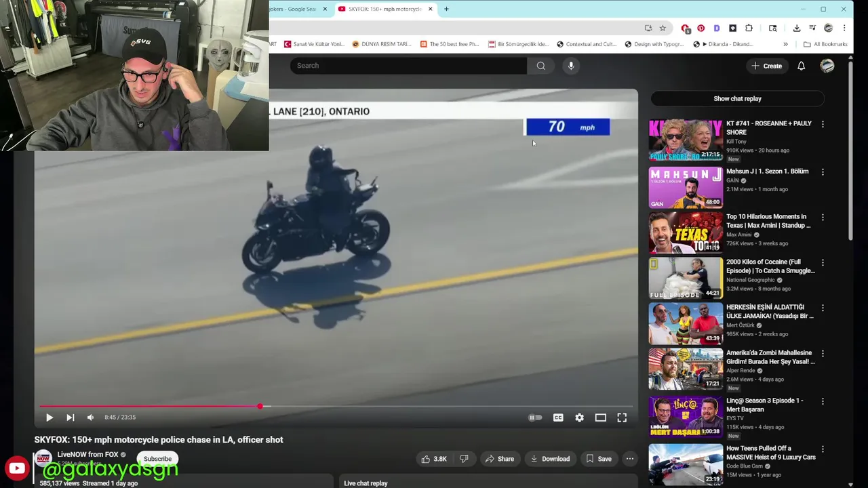The image size is (868, 488).
Task: Start voice search with the microphone icon
Action: click(x=571, y=66)
